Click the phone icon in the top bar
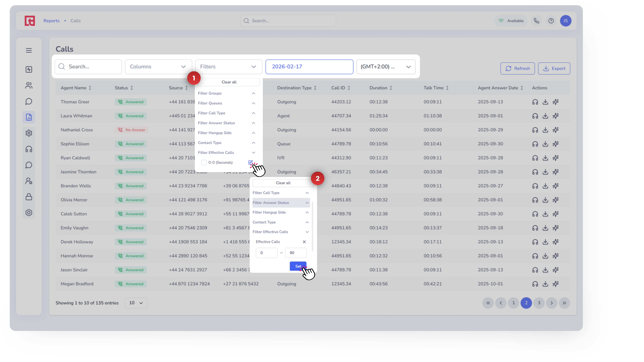This screenshot has height=362, width=644. 536,21
